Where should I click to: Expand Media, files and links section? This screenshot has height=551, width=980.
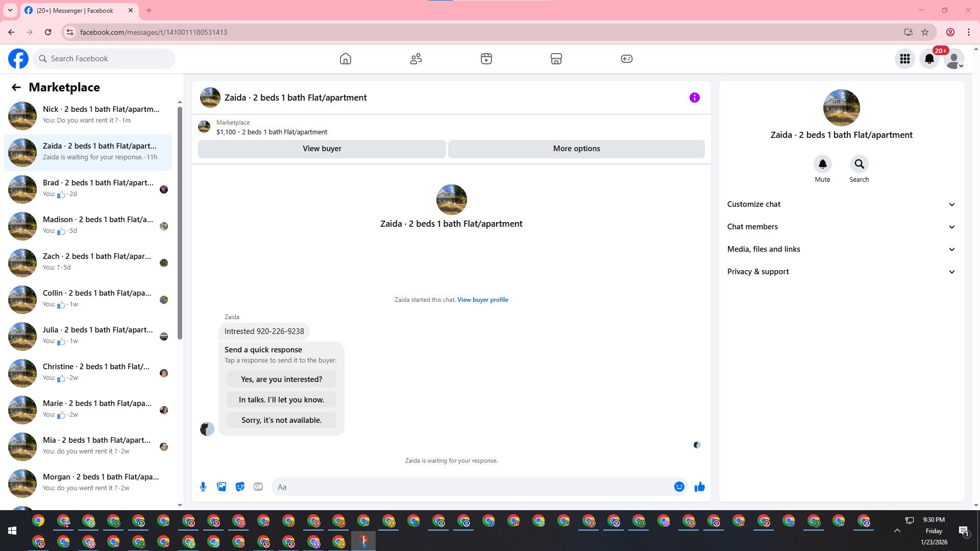(841, 249)
